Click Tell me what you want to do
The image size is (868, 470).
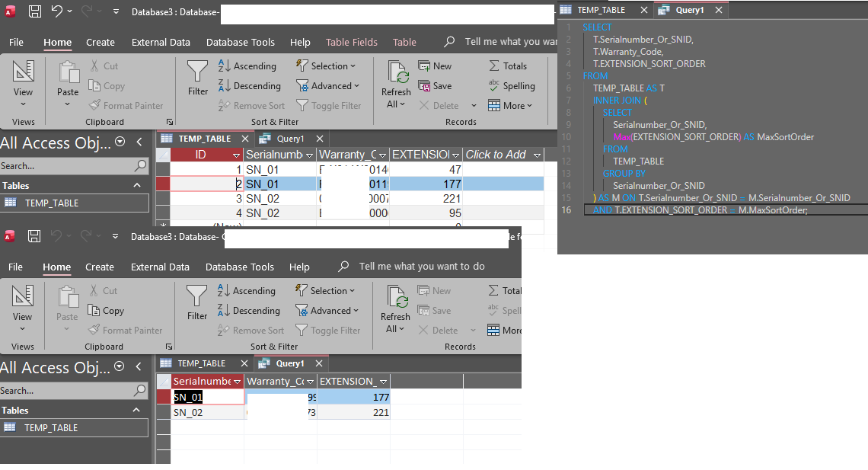point(422,267)
